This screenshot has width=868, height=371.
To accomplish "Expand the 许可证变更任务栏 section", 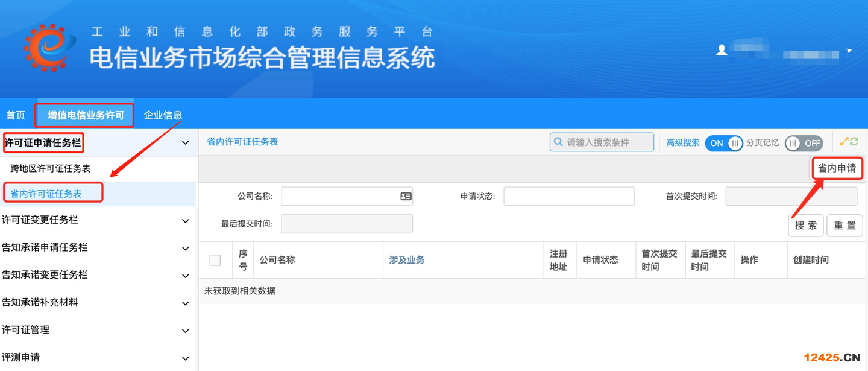I will [x=185, y=221].
